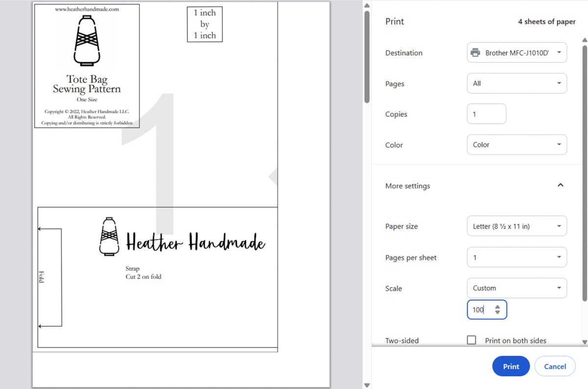
Task: Click the settings panel scrollbar down arrow
Action: [584, 342]
